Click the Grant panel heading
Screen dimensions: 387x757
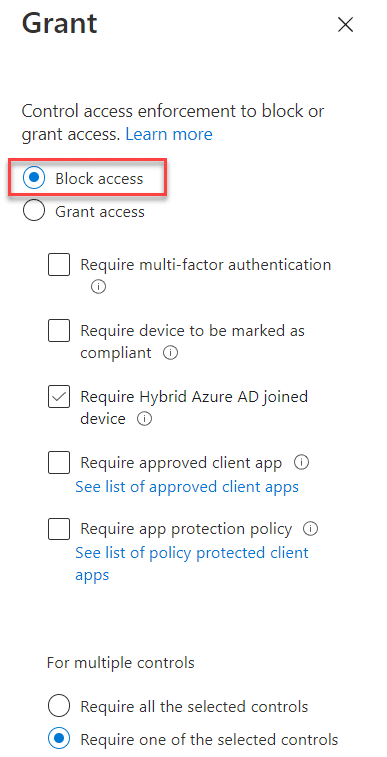click(x=59, y=23)
